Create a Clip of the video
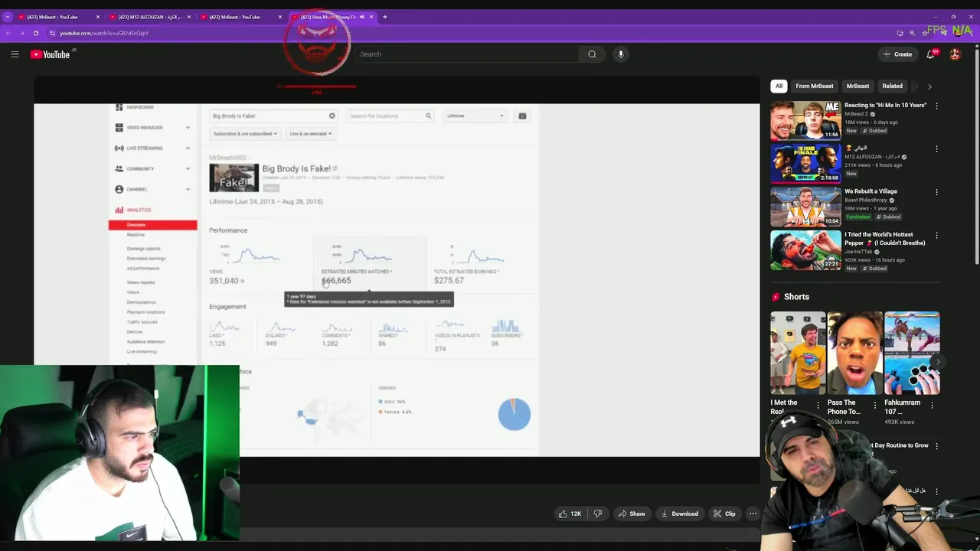Screen dimensions: 980x551 [724, 514]
